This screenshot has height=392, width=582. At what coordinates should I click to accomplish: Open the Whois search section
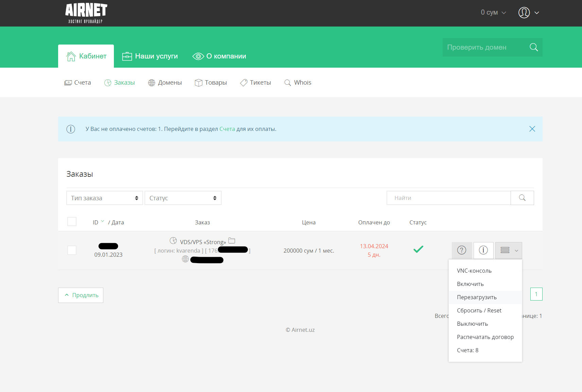point(297,82)
